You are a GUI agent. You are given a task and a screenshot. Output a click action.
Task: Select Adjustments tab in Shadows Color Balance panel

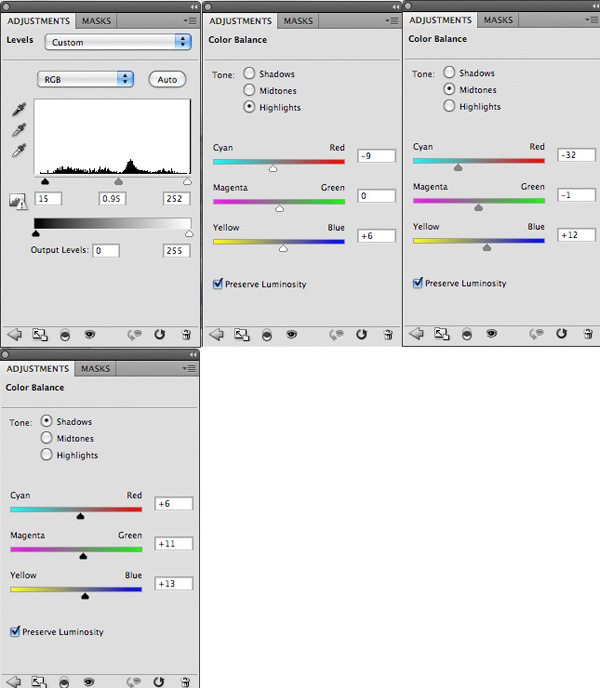point(38,369)
